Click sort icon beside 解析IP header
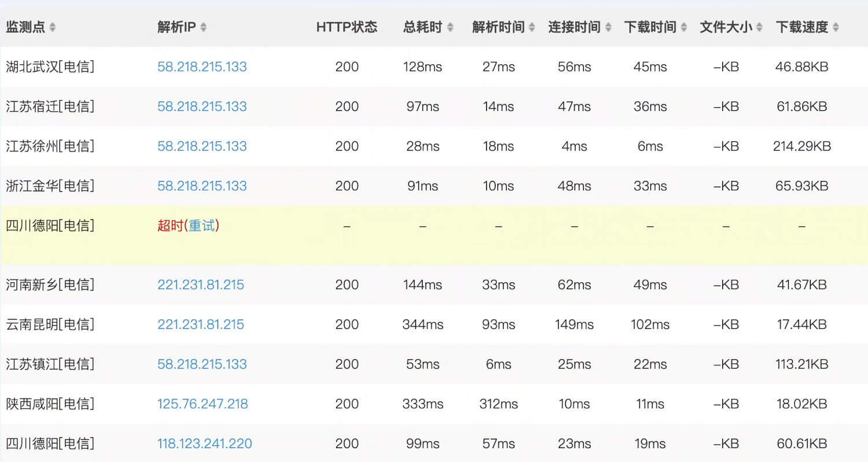This screenshot has width=868, height=462. [203, 27]
